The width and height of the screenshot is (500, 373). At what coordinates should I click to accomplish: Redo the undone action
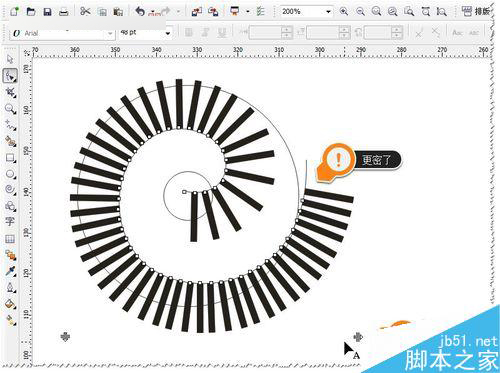(x=166, y=12)
